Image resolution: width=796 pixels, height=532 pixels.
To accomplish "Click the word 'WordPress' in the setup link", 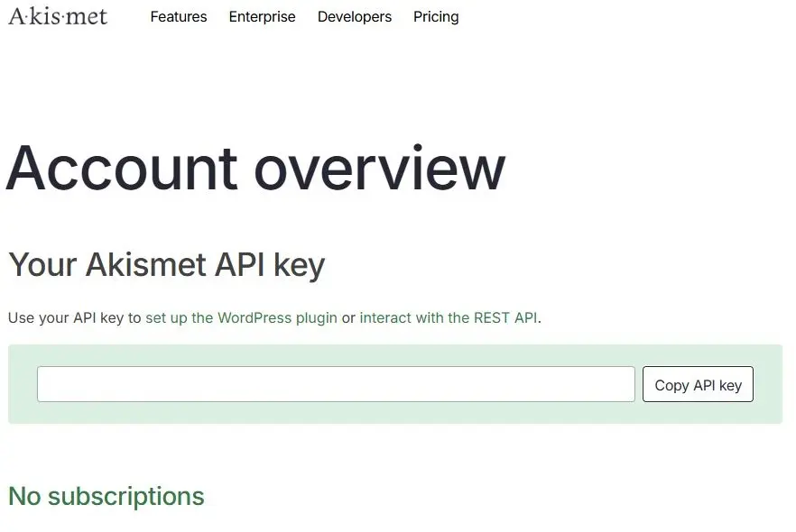I will coord(254,317).
